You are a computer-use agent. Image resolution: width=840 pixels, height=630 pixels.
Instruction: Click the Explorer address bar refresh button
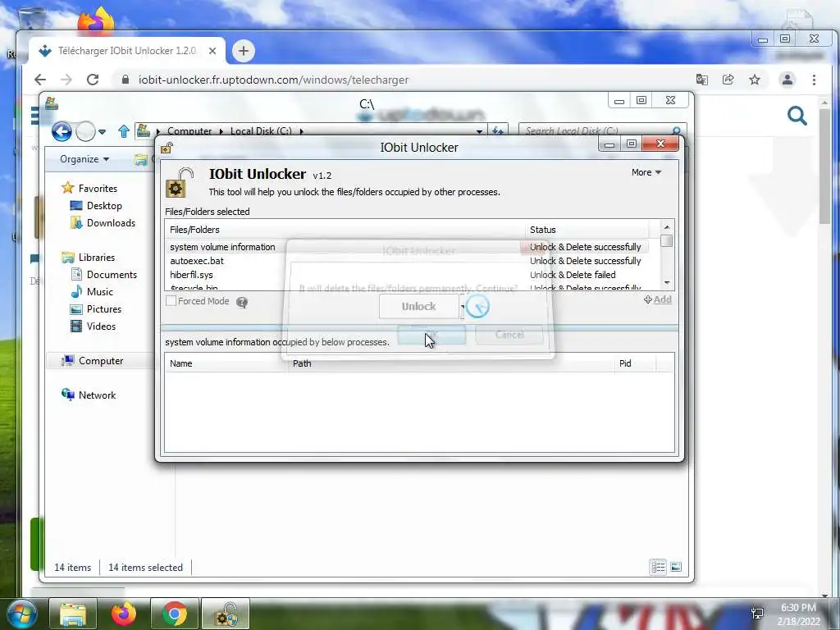click(498, 131)
